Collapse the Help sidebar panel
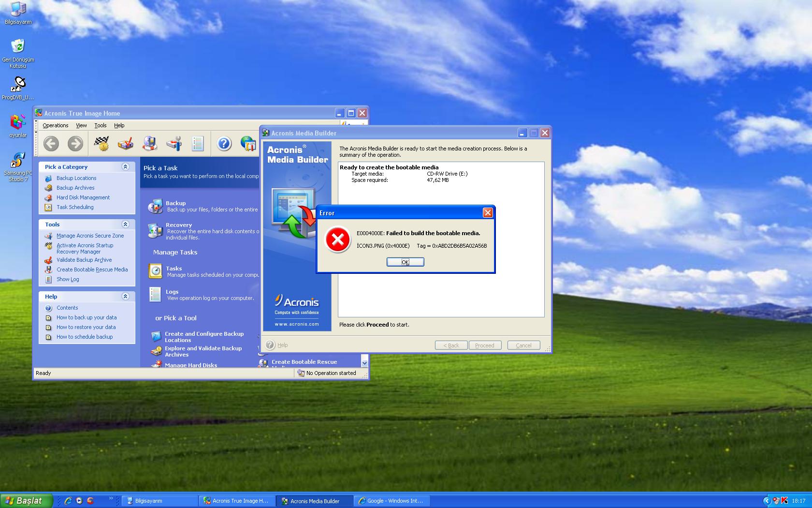 click(x=125, y=296)
